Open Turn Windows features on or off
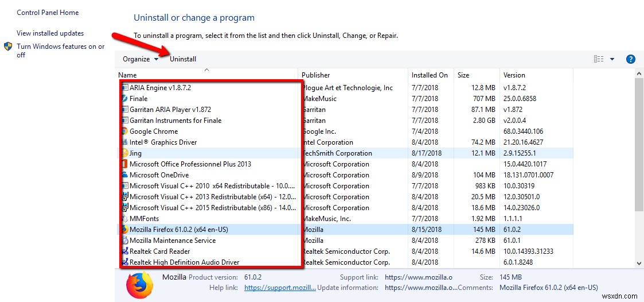The image size is (644, 302). [x=60, y=51]
